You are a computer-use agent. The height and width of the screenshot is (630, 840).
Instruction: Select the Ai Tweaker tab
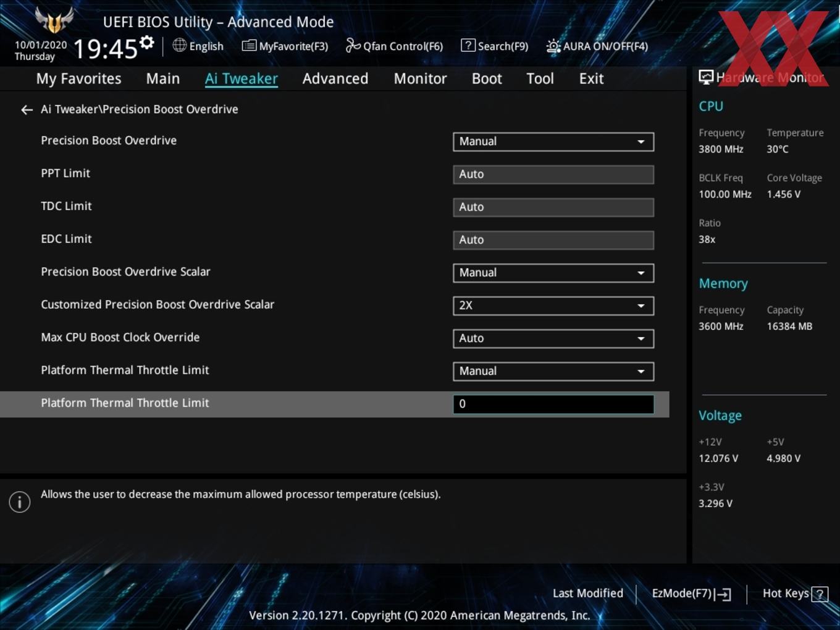click(241, 78)
